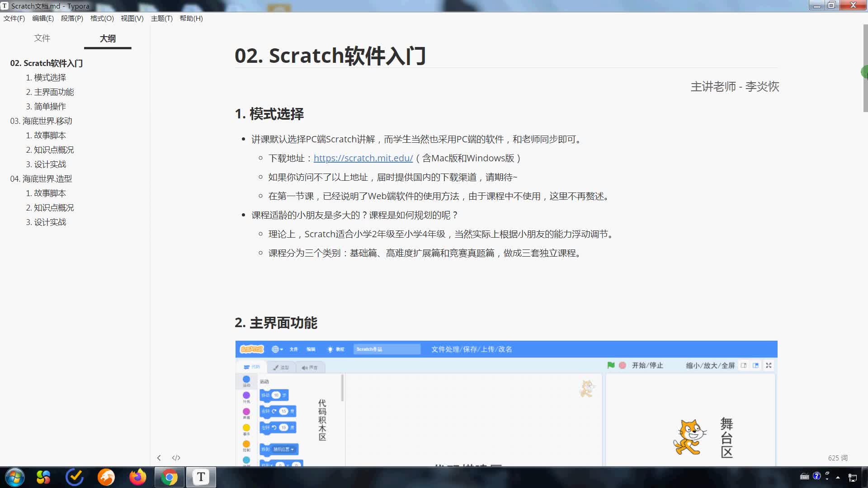Go to 3. 设计实战 under 04. 海底世界.造型

[x=46, y=222]
